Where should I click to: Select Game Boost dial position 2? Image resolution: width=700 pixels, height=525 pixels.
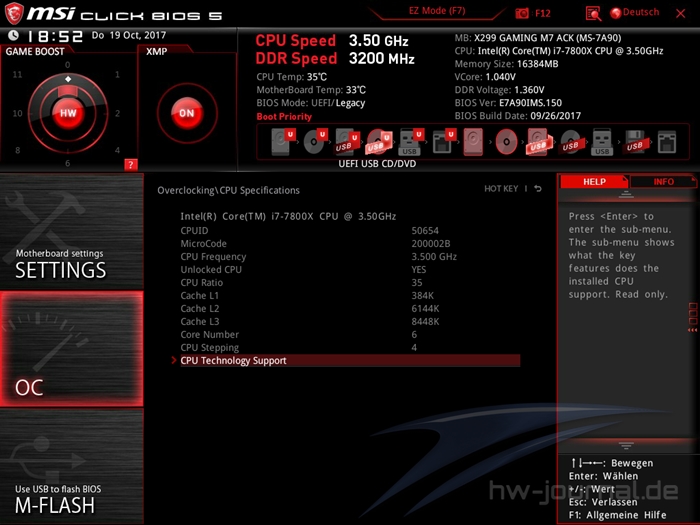coord(117,113)
